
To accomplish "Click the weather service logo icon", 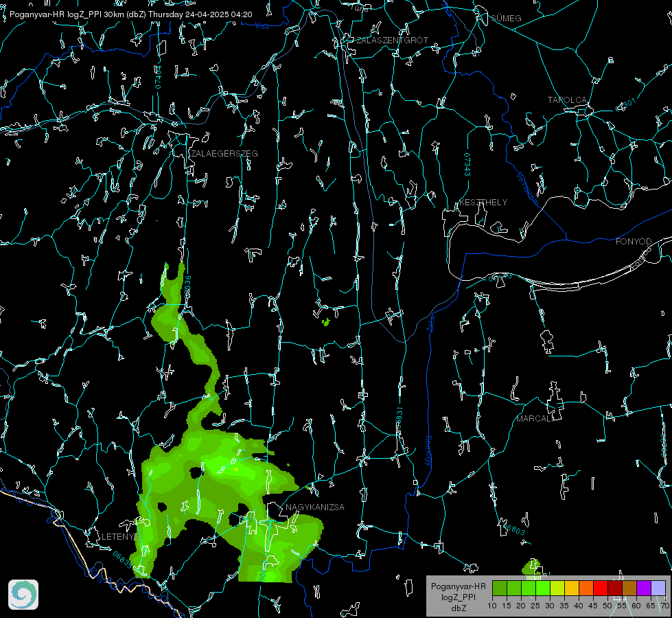I will point(23,595).
